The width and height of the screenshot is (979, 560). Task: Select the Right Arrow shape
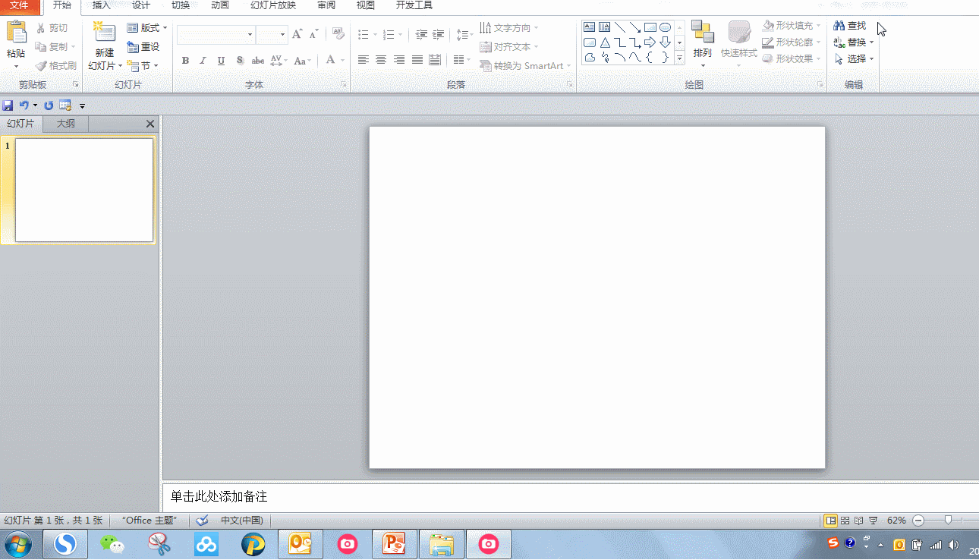[x=650, y=42]
